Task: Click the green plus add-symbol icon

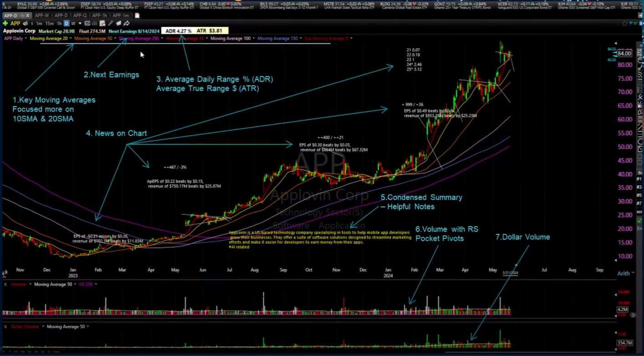Action: point(5,23)
